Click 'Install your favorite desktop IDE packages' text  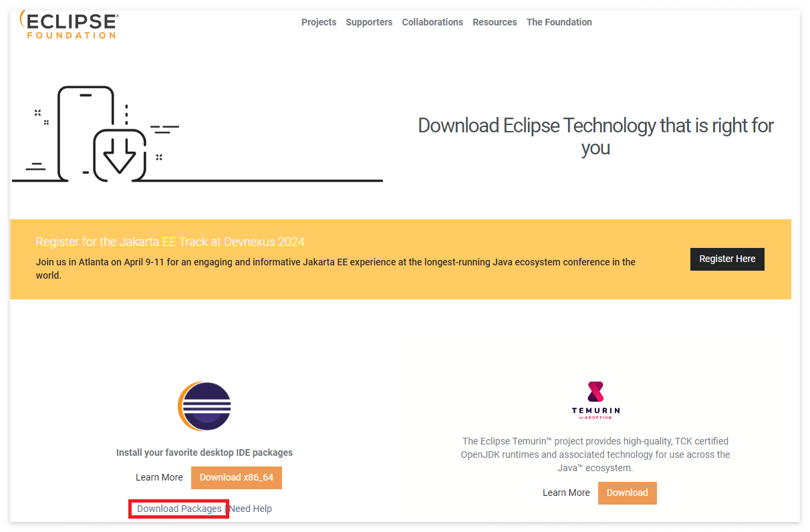tap(205, 453)
